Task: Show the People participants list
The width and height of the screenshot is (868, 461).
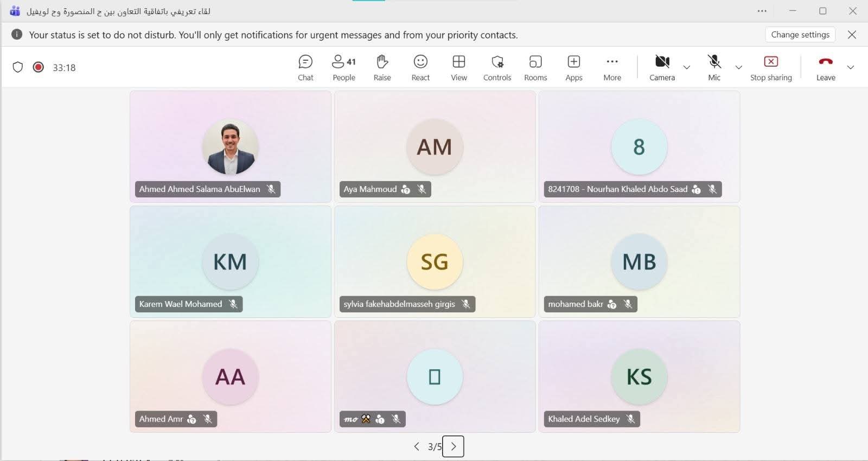Action: 343,68
